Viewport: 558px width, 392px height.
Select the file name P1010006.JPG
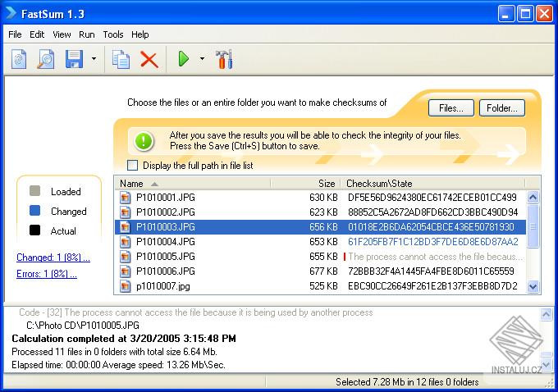166,271
